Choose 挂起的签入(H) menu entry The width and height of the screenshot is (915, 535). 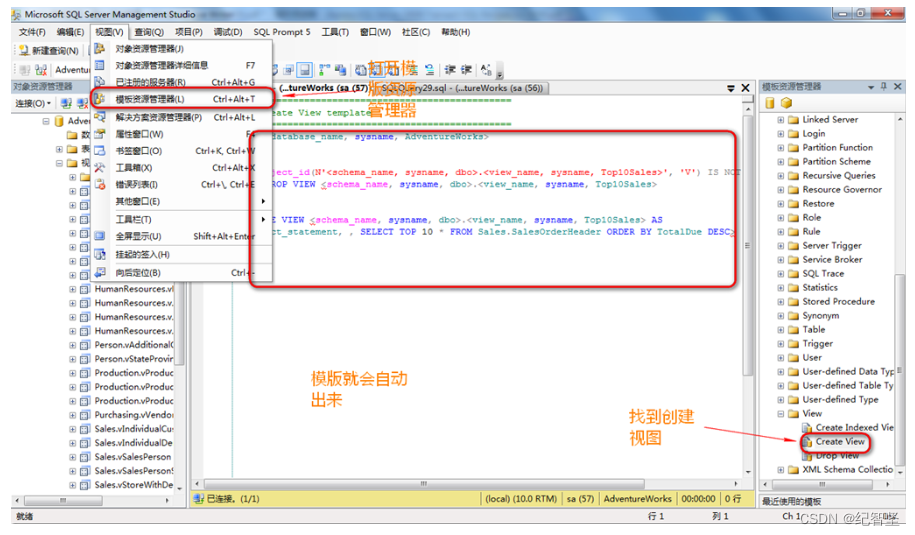click(x=183, y=254)
